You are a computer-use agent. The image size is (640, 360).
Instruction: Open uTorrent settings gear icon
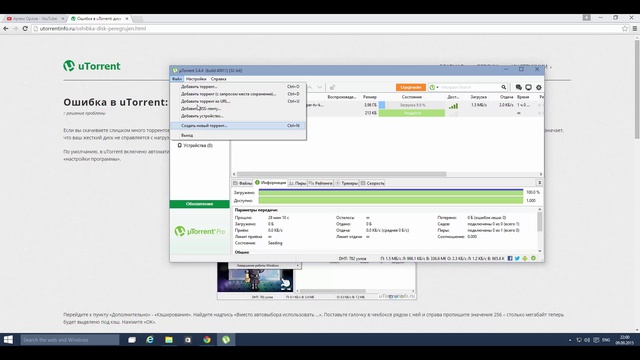pyautogui.click(x=539, y=87)
